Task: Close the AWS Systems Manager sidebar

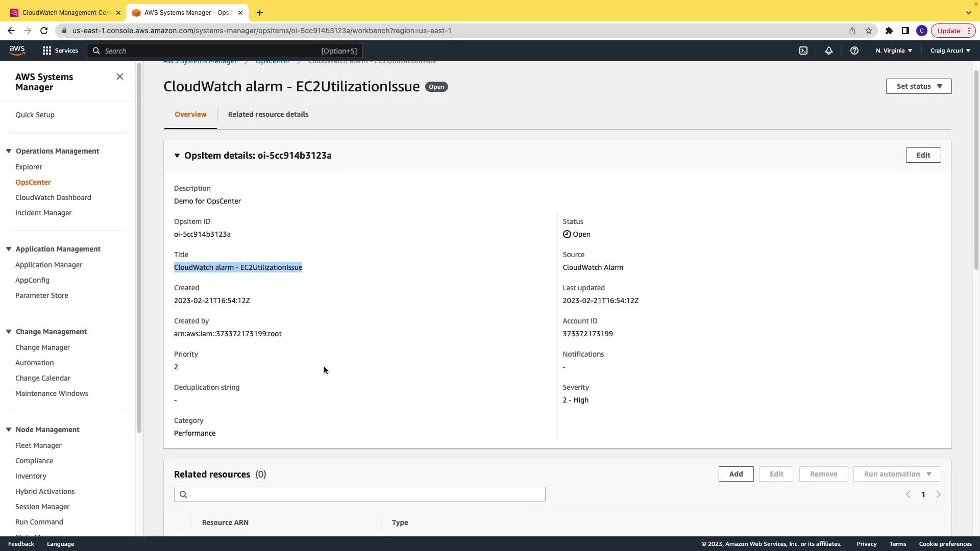Action: pyautogui.click(x=120, y=77)
